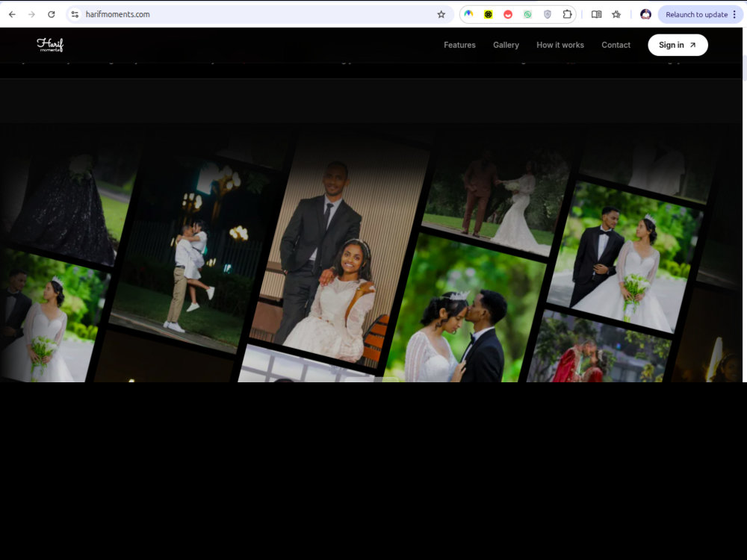Open the How it works nav link

(560, 45)
